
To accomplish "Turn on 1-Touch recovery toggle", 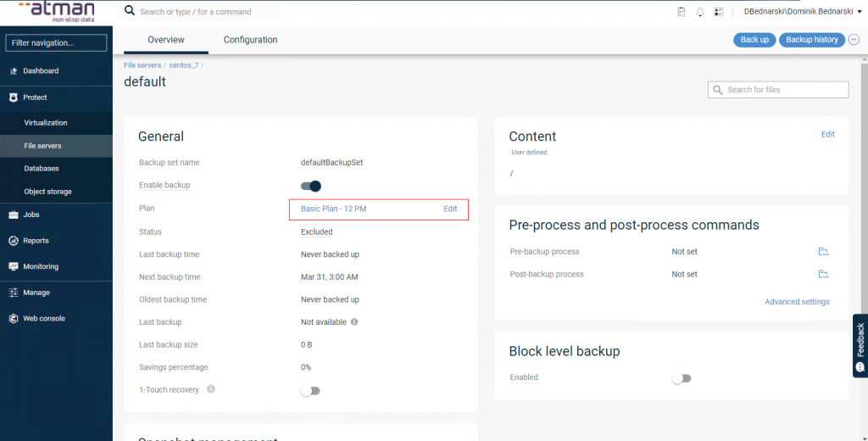I will (311, 391).
